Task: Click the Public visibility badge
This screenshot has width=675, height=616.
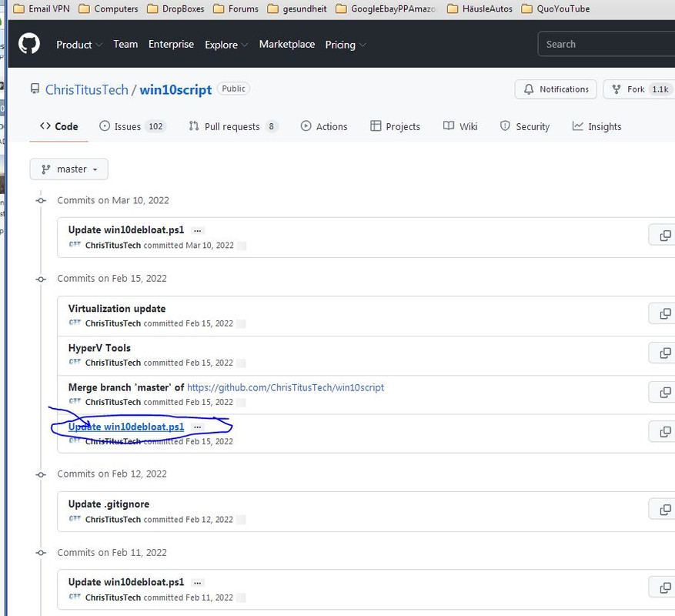Action: (x=233, y=89)
